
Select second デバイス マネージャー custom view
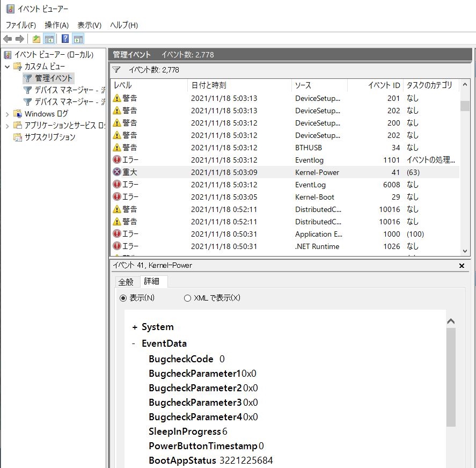click(x=70, y=102)
